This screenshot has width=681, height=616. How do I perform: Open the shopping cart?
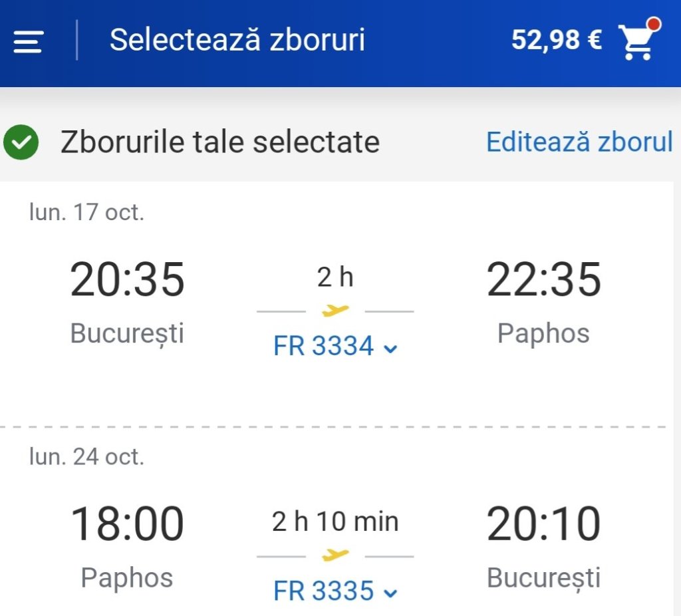coord(636,43)
